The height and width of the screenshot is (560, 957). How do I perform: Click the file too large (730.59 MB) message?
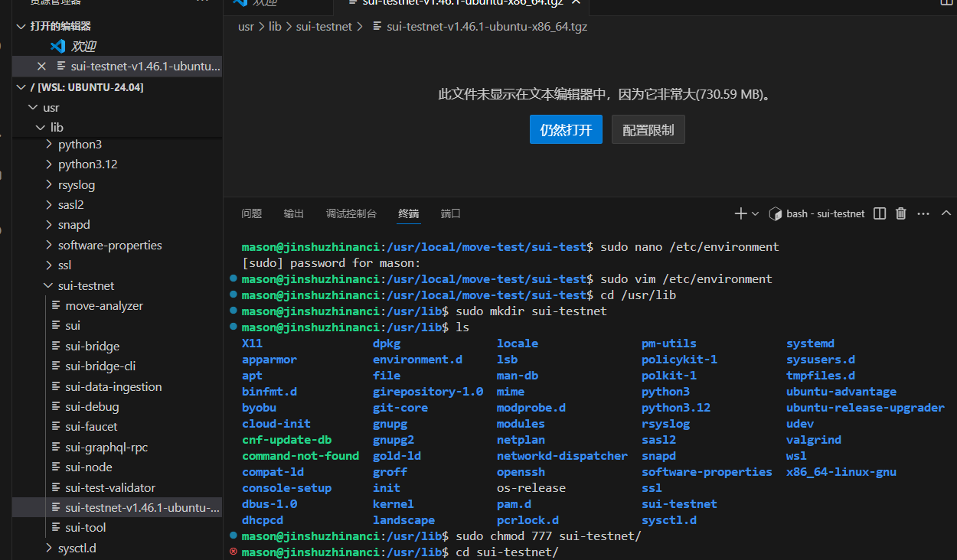click(x=603, y=95)
